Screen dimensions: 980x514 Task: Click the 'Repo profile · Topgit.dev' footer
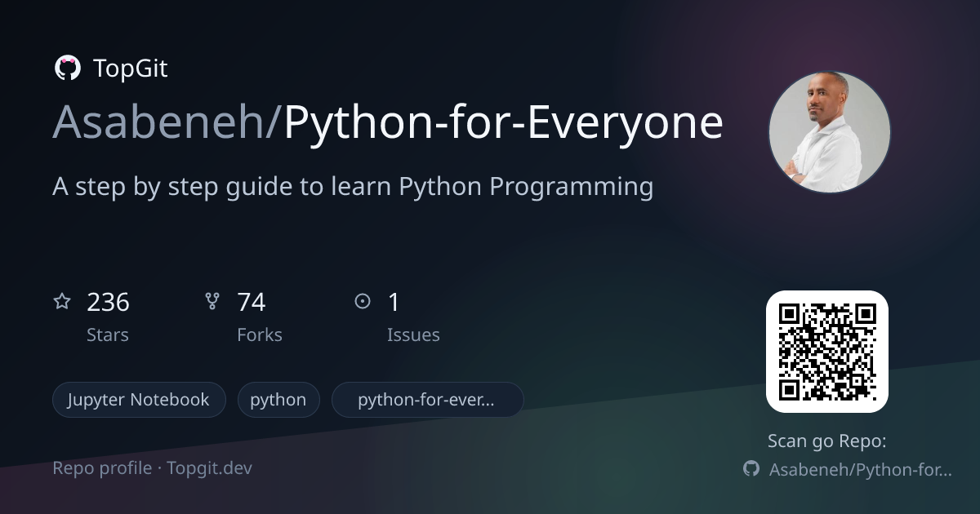[x=153, y=468]
